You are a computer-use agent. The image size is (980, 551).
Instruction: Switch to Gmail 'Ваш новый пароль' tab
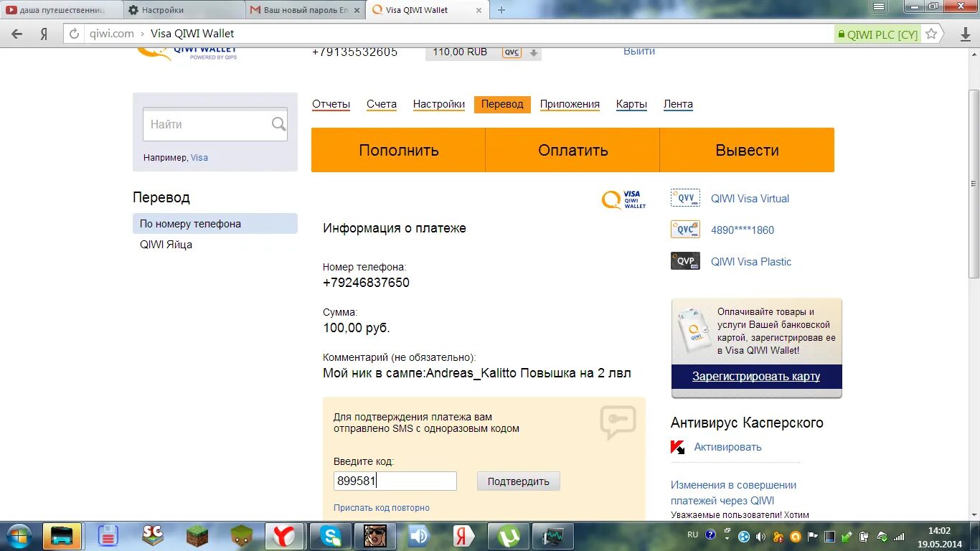pyautogui.click(x=304, y=10)
